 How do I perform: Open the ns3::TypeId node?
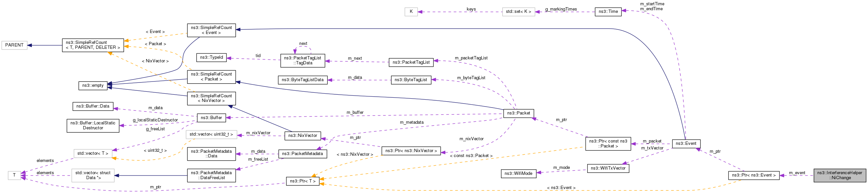pyautogui.click(x=211, y=57)
